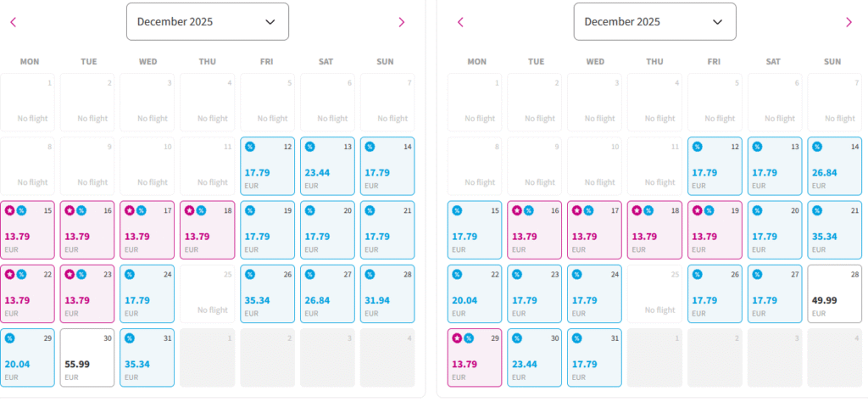Open right December 2025 month dropdown
Screen dimensions: 868x402
[x=654, y=22]
